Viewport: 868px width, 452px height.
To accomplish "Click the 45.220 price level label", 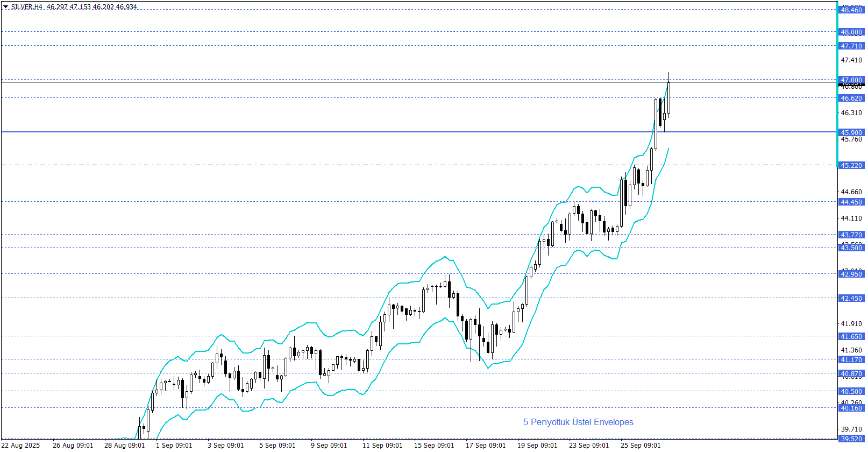I will point(851,166).
